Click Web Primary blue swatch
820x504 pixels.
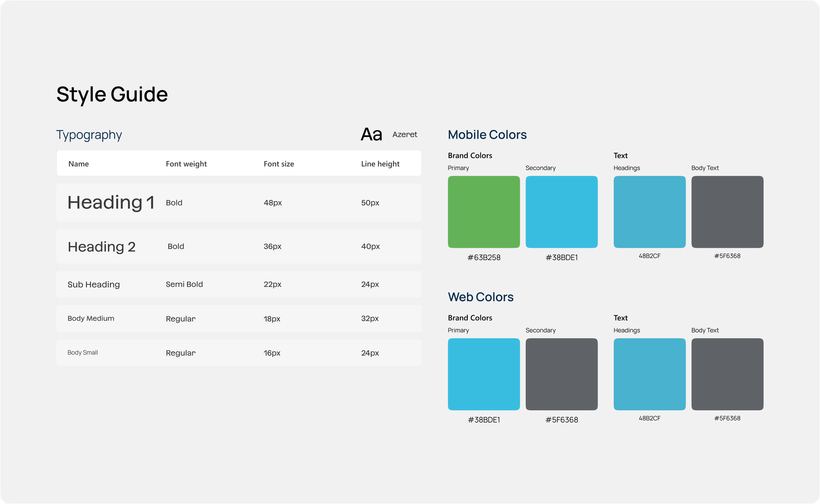pyautogui.click(x=484, y=374)
